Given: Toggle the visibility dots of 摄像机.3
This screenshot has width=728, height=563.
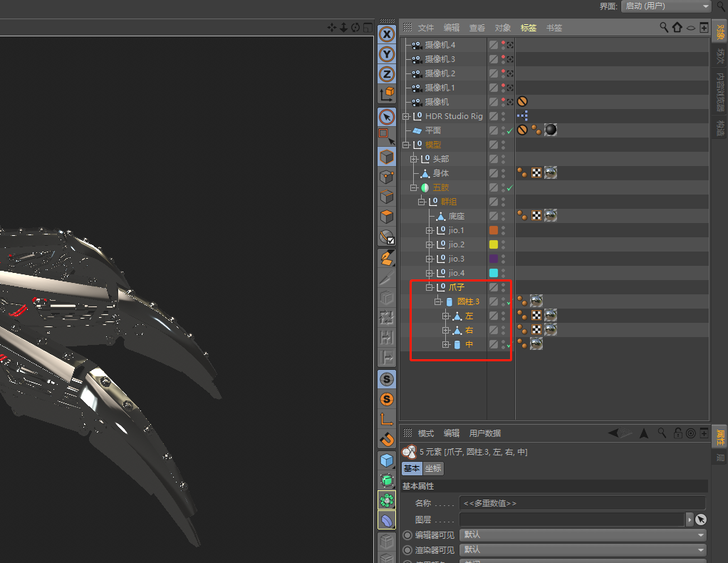Looking at the screenshot, I should pos(504,59).
